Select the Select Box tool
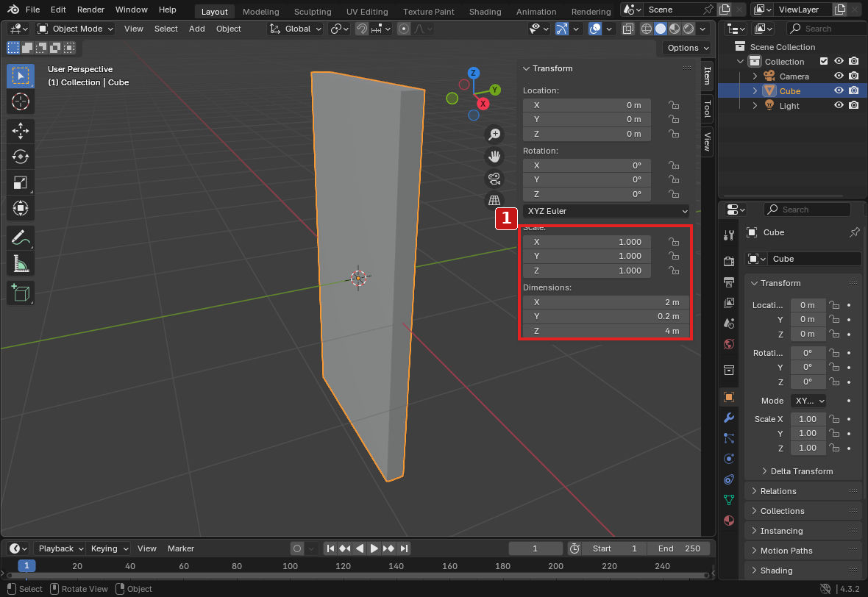868x597 pixels. click(x=21, y=76)
